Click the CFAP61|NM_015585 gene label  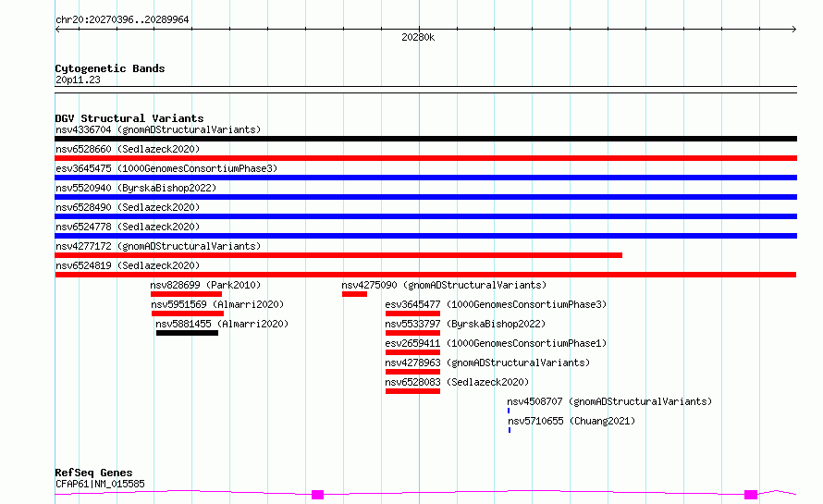(x=100, y=484)
